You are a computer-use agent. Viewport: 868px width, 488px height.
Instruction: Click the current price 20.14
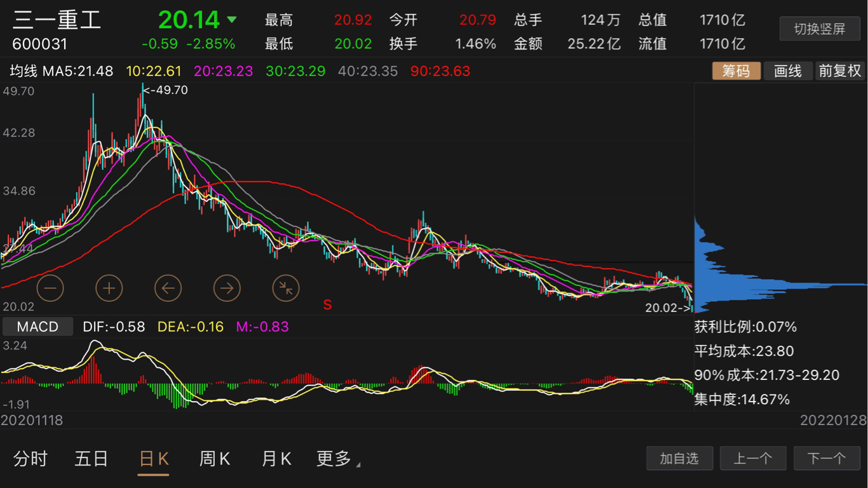(x=189, y=20)
